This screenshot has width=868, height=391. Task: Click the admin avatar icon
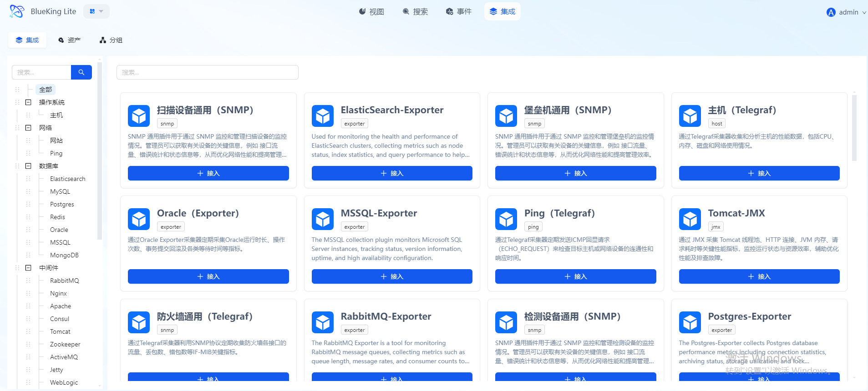click(x=831, y=12)
